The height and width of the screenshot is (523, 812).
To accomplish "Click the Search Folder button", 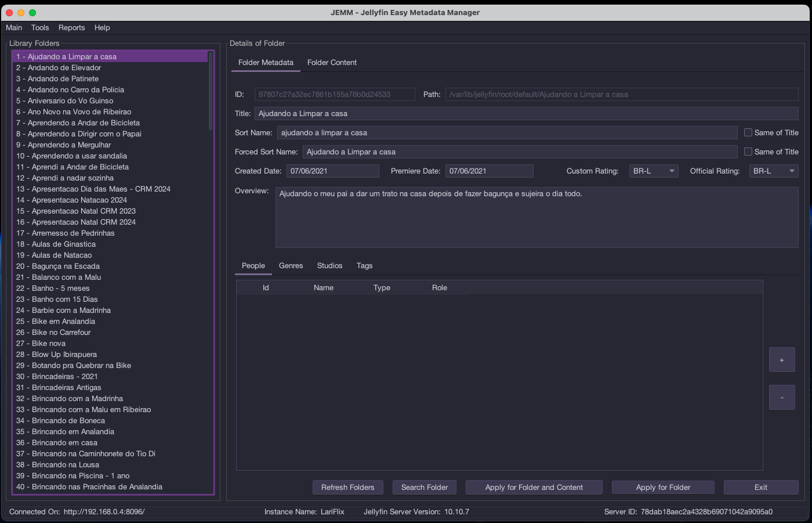I will pos(425,488).
